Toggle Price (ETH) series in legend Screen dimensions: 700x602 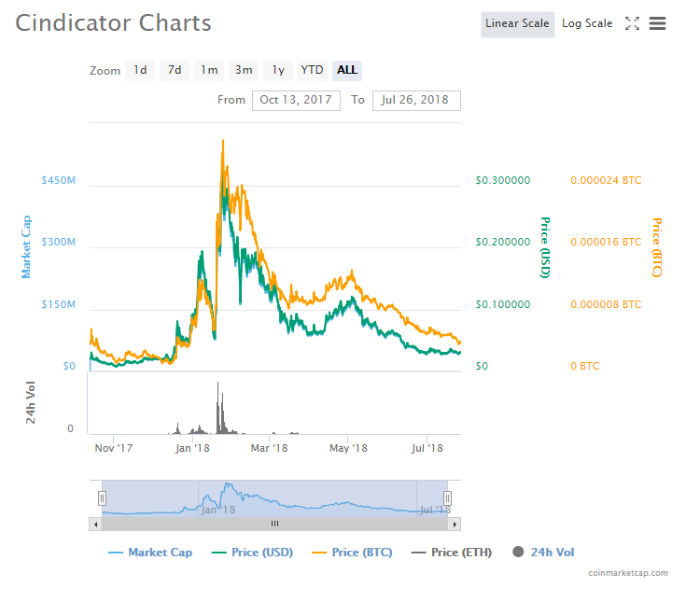pos(452,553)
